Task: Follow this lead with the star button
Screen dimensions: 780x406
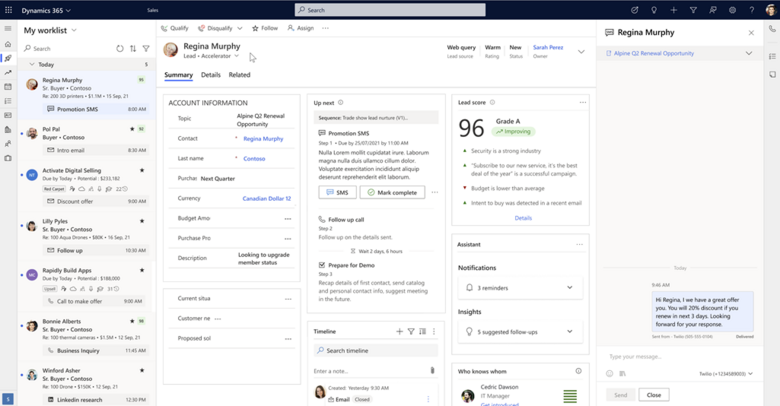Action: 265,28
